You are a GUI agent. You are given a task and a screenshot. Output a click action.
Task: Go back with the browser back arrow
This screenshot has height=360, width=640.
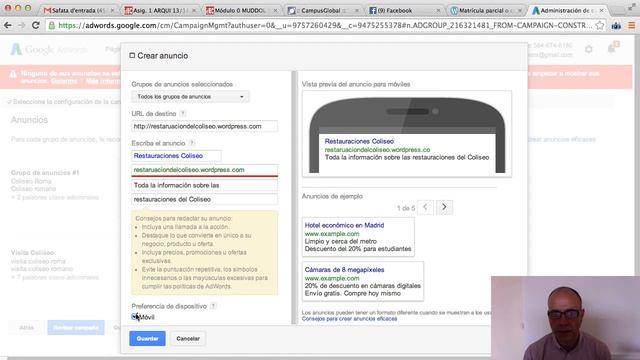8,25
